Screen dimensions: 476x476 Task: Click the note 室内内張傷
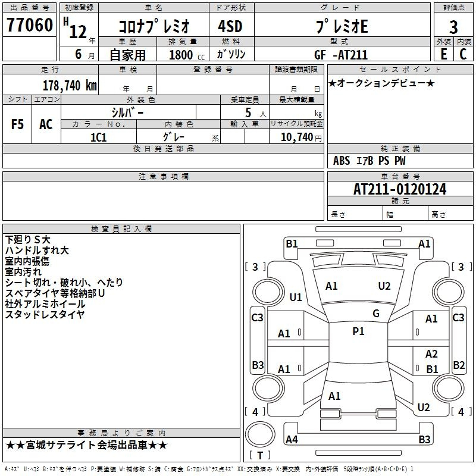point(27,261)
